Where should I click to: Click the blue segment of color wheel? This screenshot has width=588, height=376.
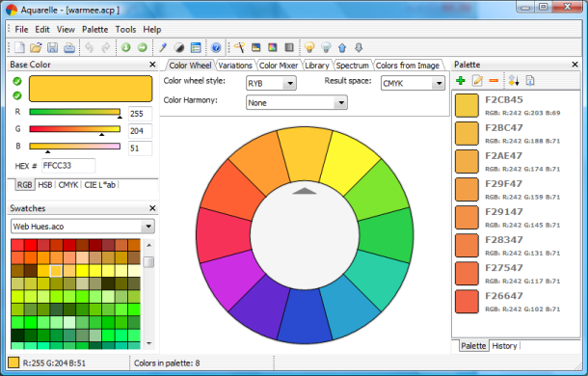[305, 317]
